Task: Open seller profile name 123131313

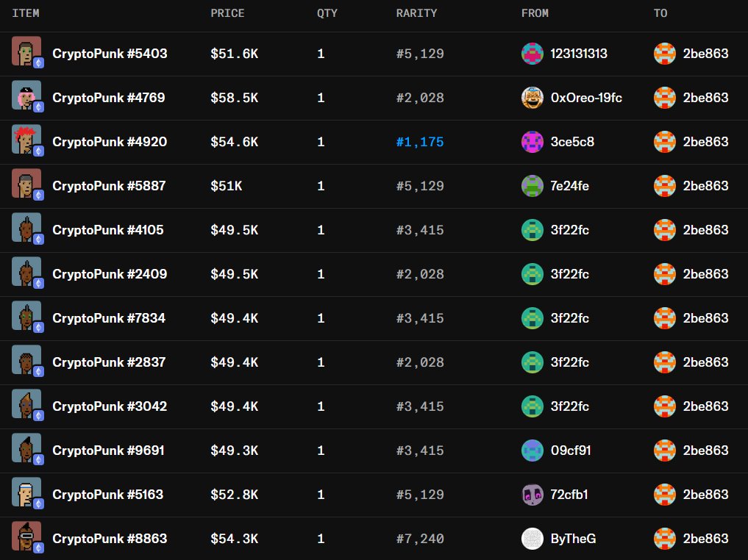Action: (x=579, y=54)
